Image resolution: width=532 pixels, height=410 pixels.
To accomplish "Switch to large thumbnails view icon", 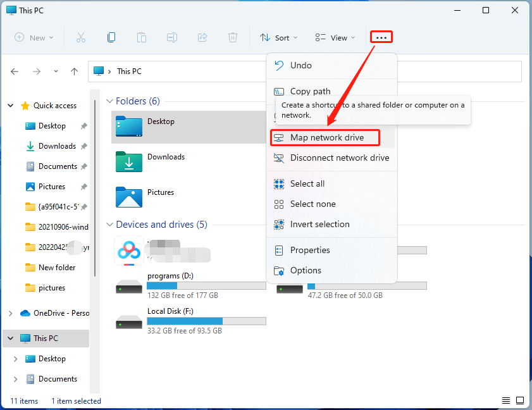I will (x=521, y=401).
